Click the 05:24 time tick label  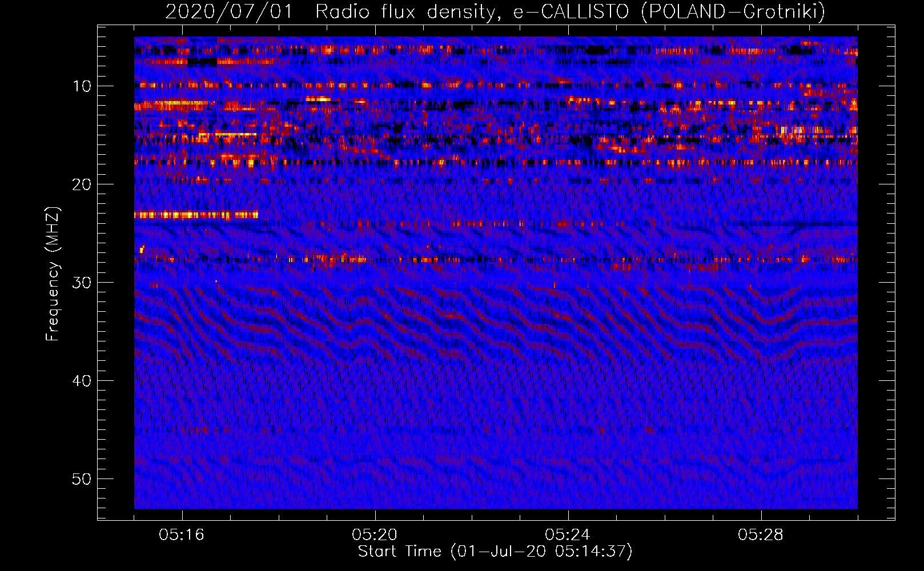point(568,535)
